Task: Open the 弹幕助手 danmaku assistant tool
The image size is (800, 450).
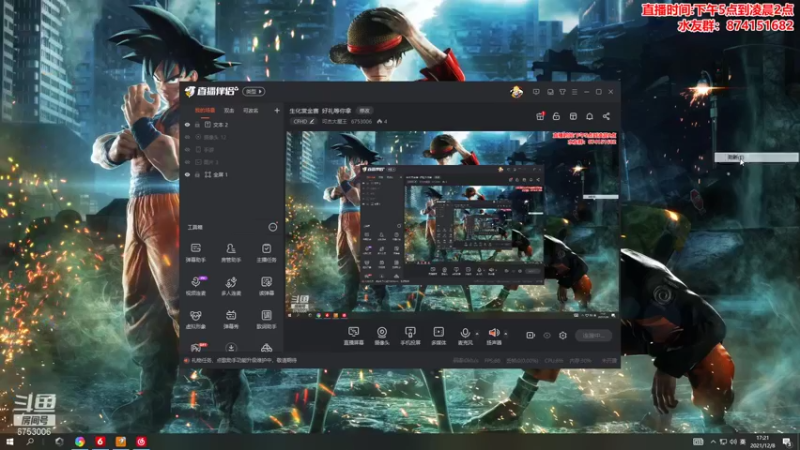Action: 195,253
